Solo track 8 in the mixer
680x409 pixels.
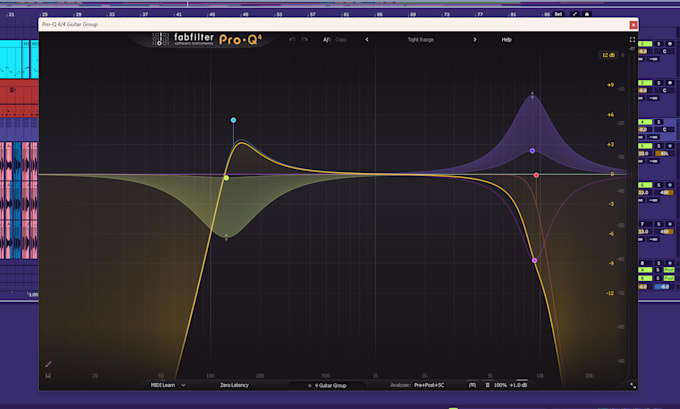pos(659,263)
